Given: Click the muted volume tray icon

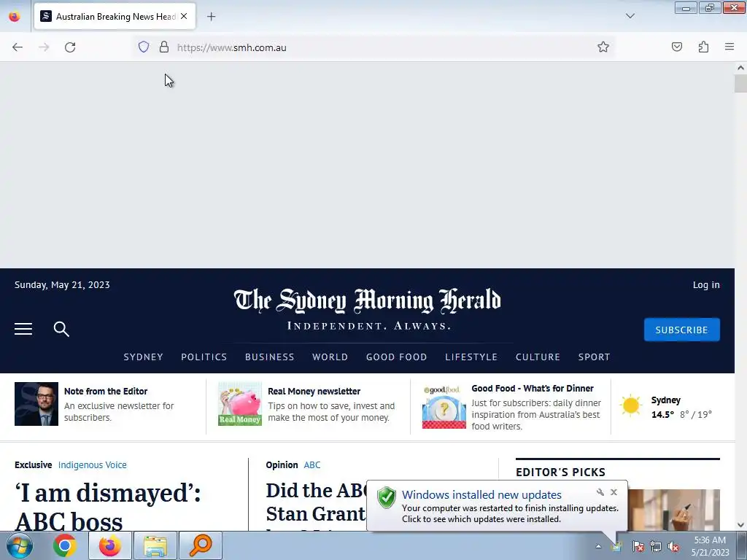Looking at the screenshot, I should (673, 546).
